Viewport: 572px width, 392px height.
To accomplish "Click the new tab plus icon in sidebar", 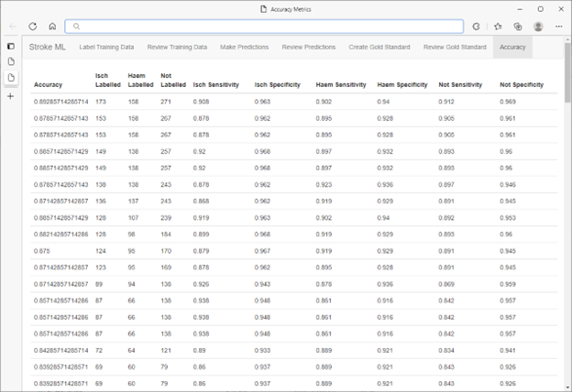I will [11, 95].
